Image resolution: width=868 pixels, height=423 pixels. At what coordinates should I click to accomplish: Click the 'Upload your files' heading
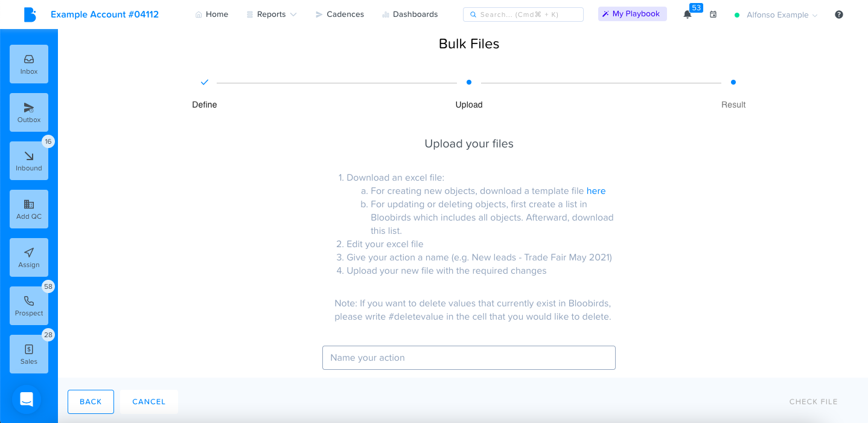[x=469, y=144]
